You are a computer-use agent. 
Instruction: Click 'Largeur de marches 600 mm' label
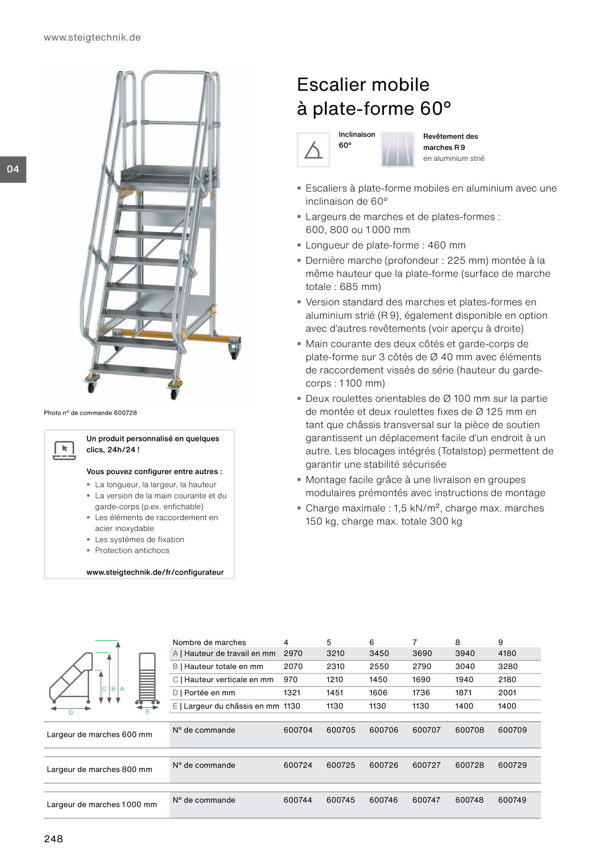[x=100, y=734]
